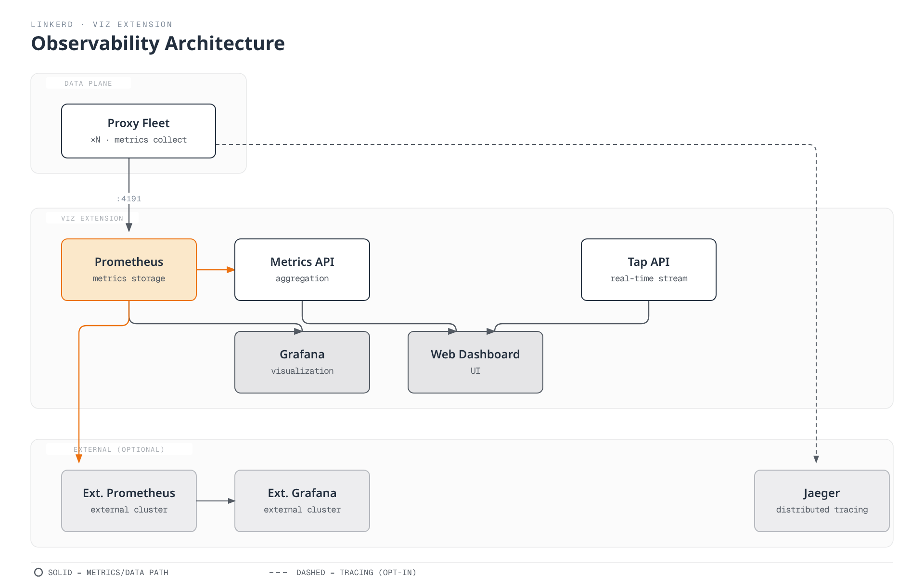Click the Metrics API aggregation box
The height and width of the screenshot is (578, 924).
pyautogui.click(x=302, y=270)
